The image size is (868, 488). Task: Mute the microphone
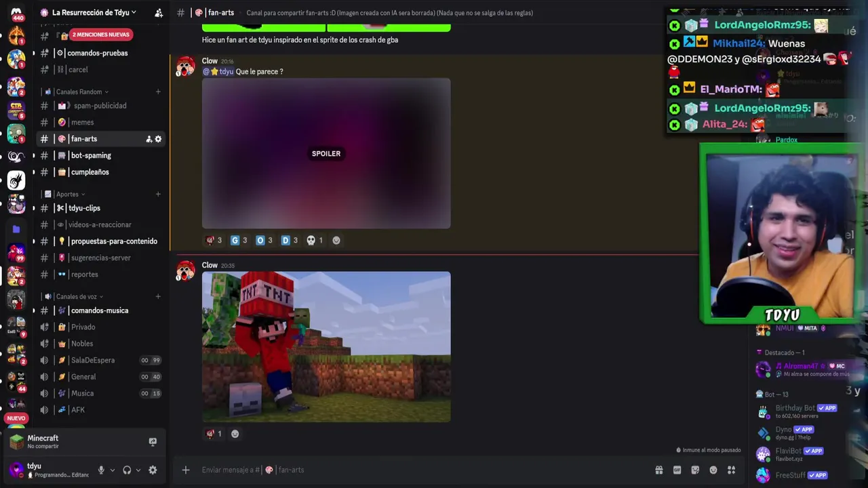coord(101,470)
